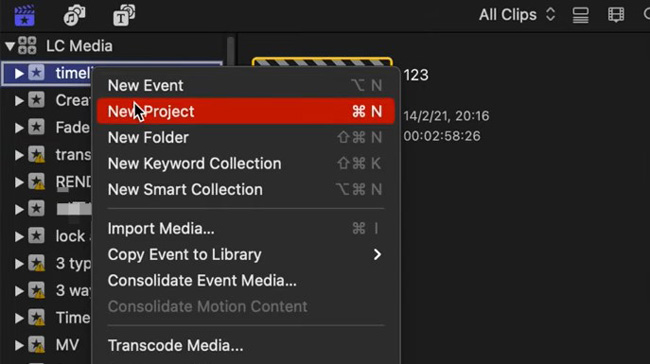This screenshot has width=650, height=364.
Task: Expand the lock event disclosure triangle
Action: tap(19, 236)
